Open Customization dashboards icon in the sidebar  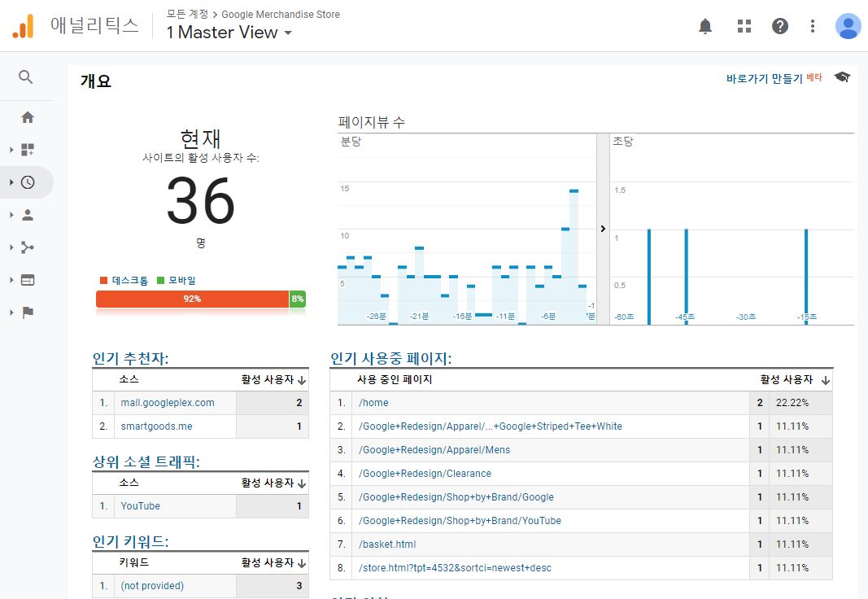(27, 150)
